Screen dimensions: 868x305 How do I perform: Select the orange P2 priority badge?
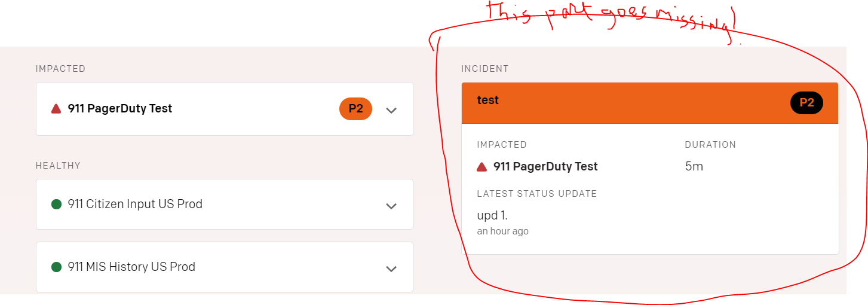click(355, 109)
